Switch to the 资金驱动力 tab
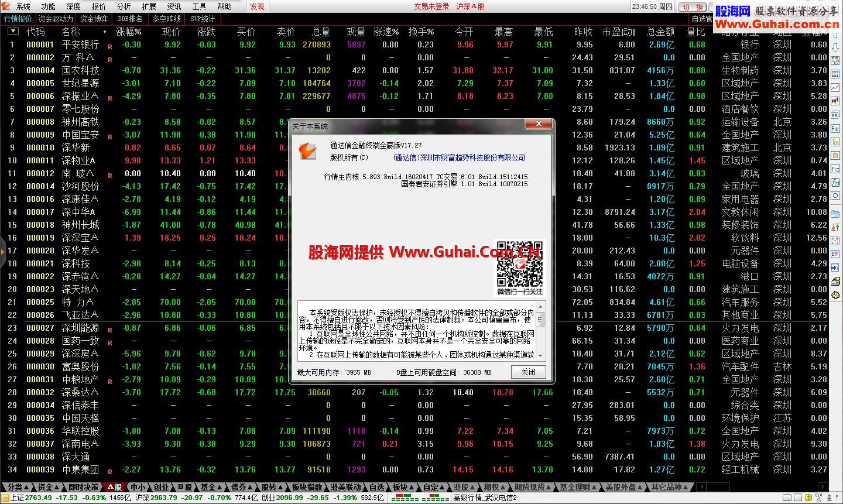 (56, 19)
